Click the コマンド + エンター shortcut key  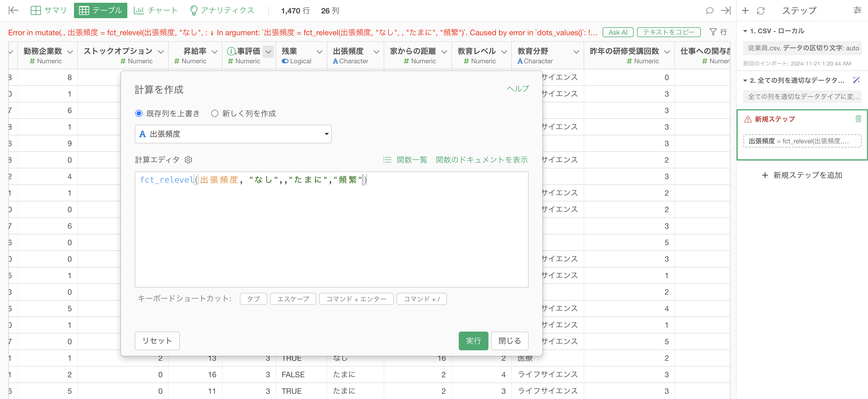coord(356,299)
